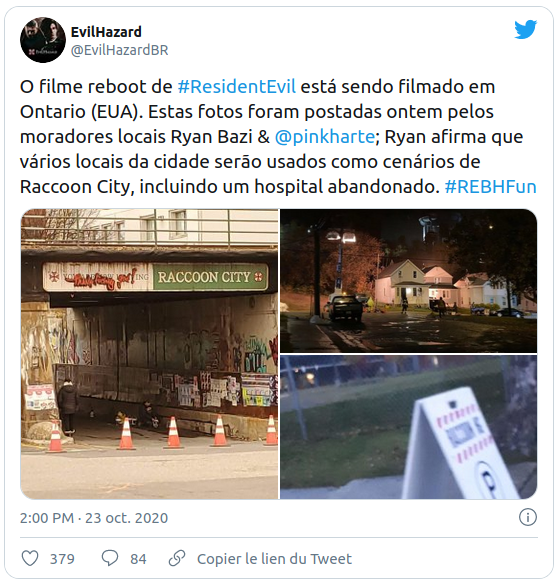This screenshot has height=586, width=560.
Task: Click the chain link copy icon
Action: pyautogui.click(x=177, y=558)
